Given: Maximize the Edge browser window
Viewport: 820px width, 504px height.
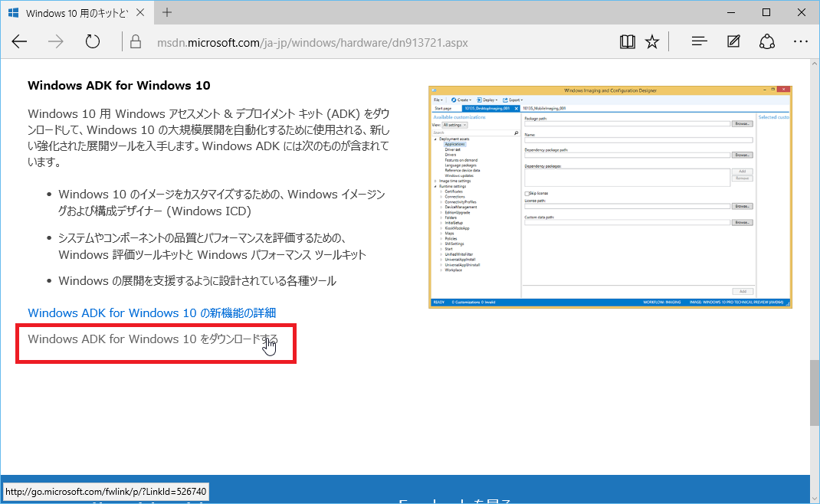Looking at the screenshot, I should [766, 12].
